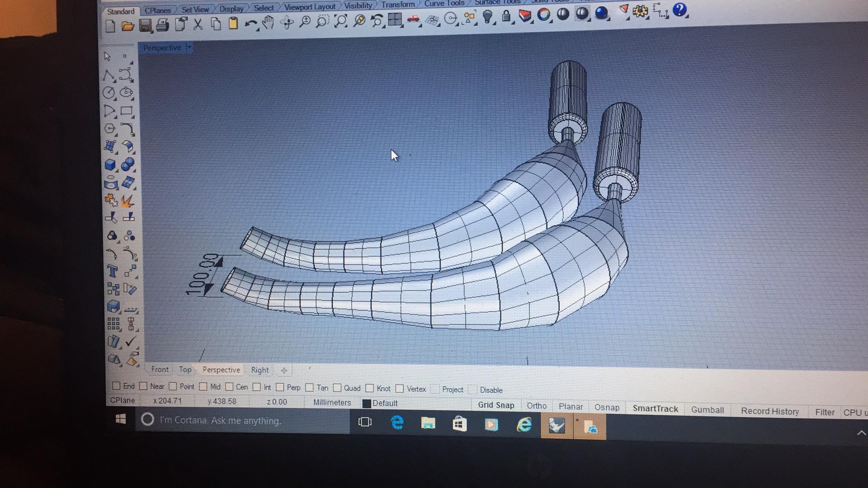Open the Perspective viewport title dropdown

[189, 47]
